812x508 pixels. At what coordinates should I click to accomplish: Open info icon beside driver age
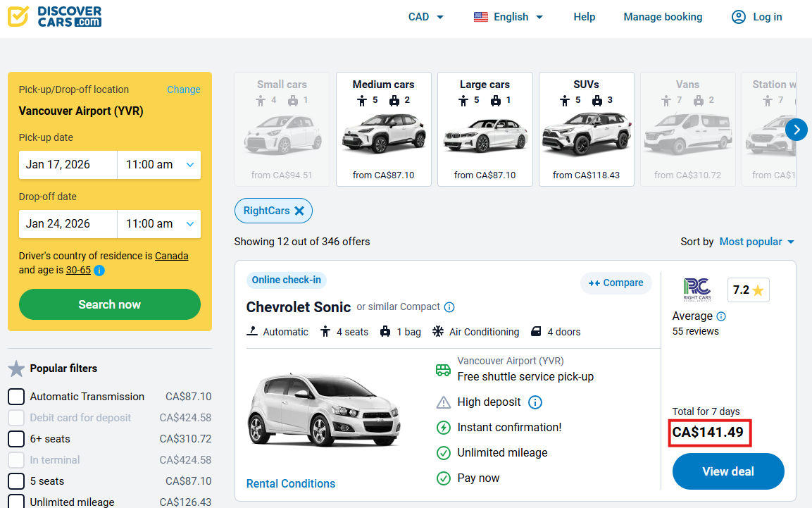[99, 271]
